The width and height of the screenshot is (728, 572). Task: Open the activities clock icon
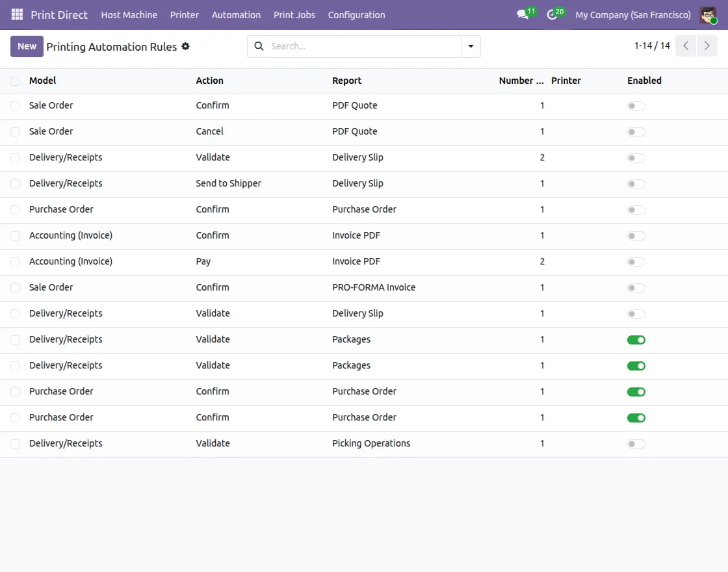click(552, 14)
